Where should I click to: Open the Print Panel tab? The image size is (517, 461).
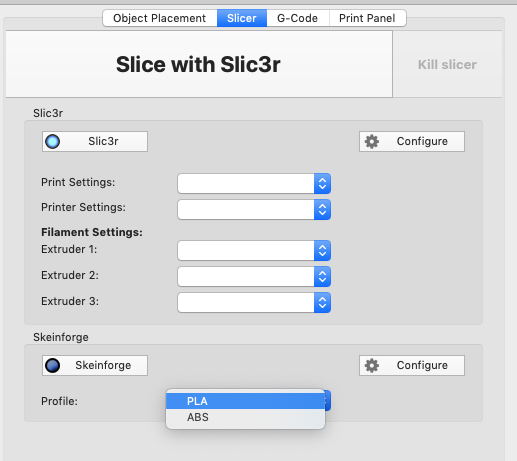coord(367,18)
